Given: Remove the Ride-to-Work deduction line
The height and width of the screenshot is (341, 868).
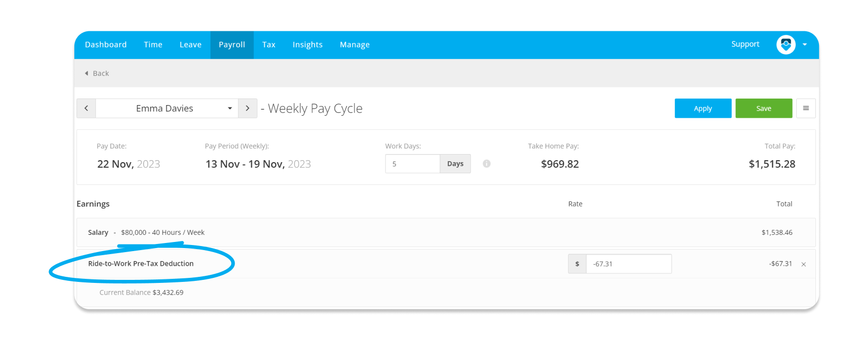Looking at the screenshot, I should pos(804,264).
